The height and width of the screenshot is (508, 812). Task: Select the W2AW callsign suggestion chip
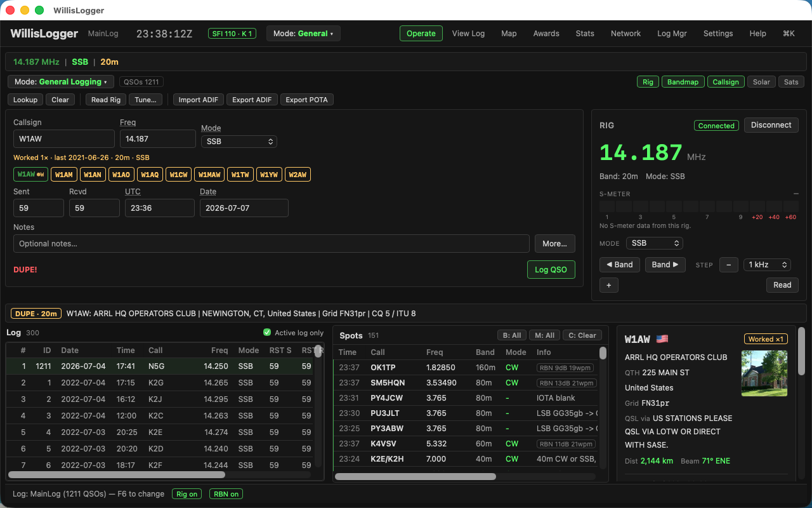[x=298, y=175]
